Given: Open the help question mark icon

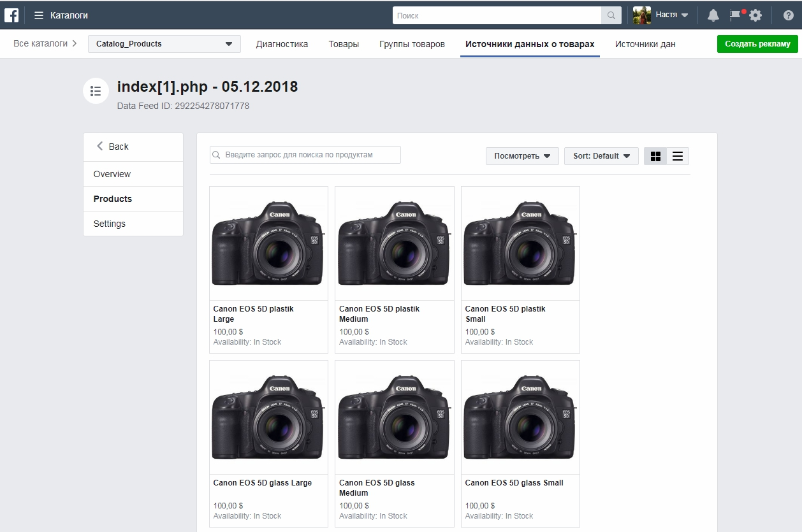Looking at the screenshot, I should coord(789,15).
